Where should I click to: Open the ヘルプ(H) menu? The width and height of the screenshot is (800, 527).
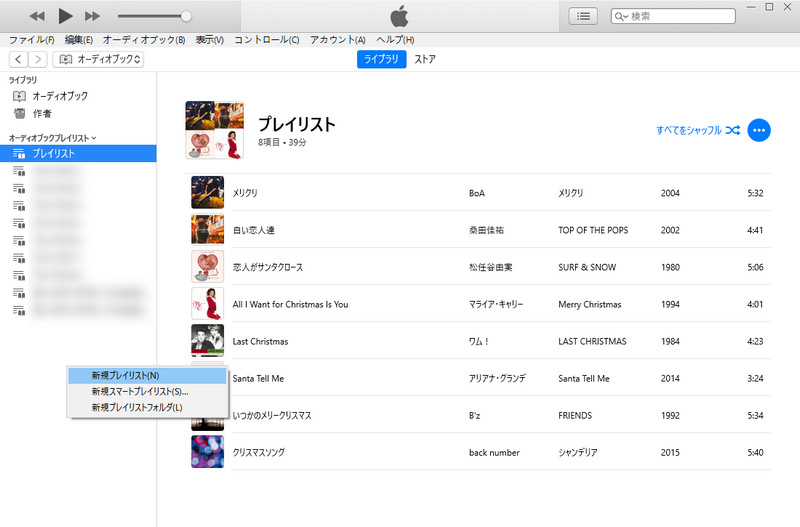coord(395,40)
